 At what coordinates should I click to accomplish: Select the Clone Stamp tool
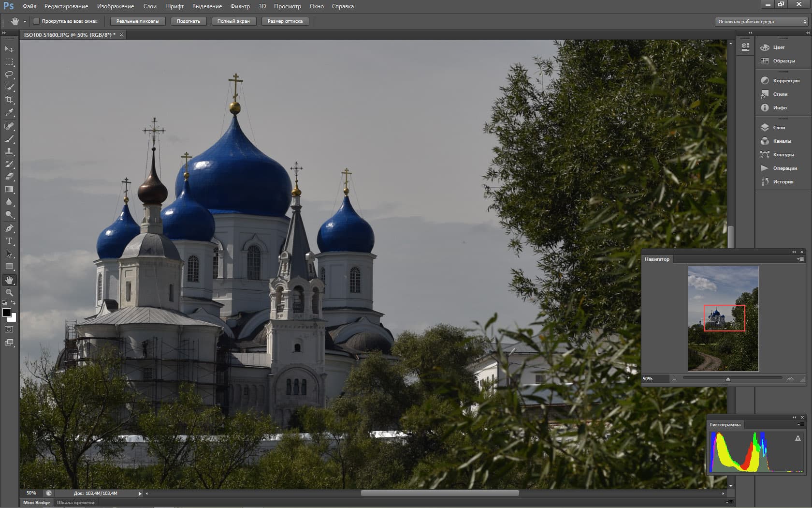pyautogui.click(x=9, y=151)
